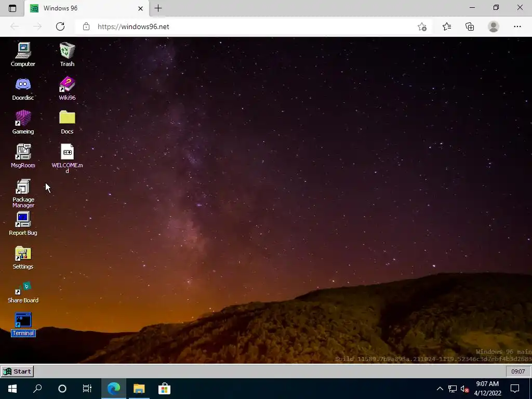Open the Settings desktop icon
This screenshot has height=399, width=532.
[x=23, y=258]
